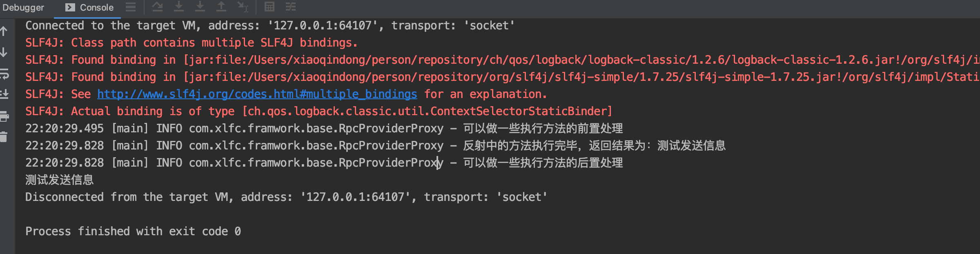980x254 pixels.
Task: Open the console layout options menu
Action: [131, 7]
